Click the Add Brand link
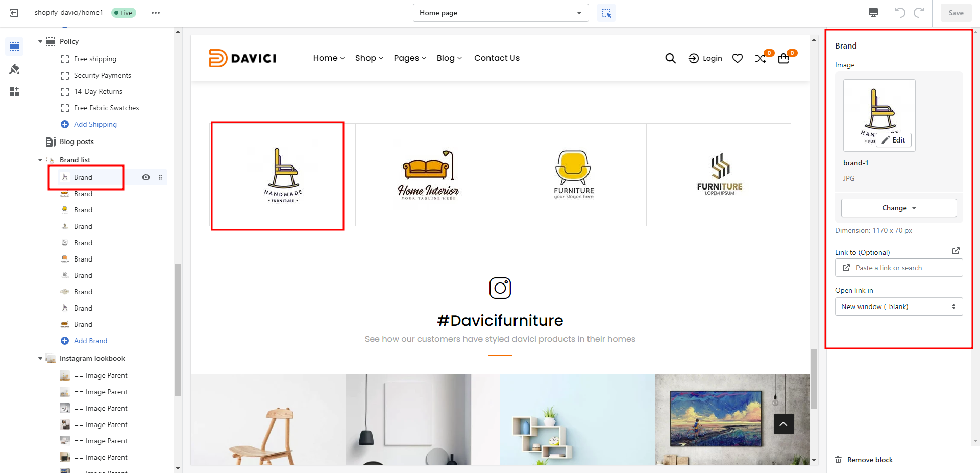 (90, 341)
